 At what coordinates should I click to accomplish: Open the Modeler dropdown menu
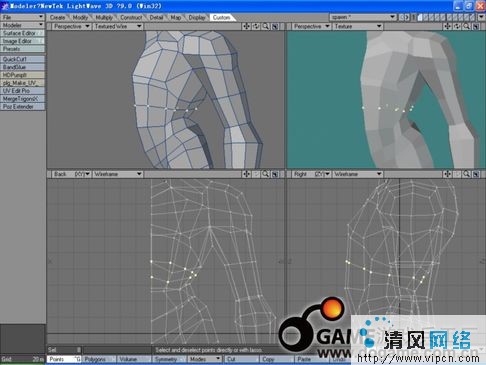22,25
